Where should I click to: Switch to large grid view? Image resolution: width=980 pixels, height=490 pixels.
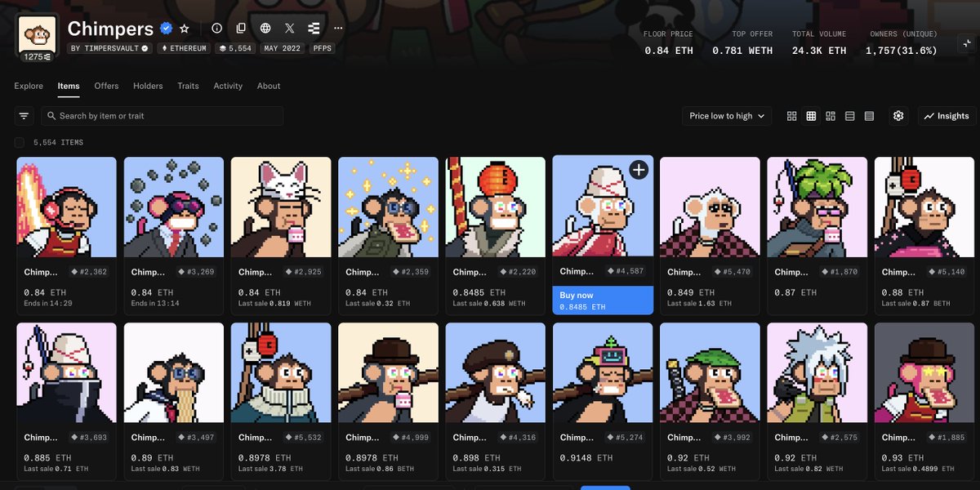pyautogui.click(x=791, y=116)
